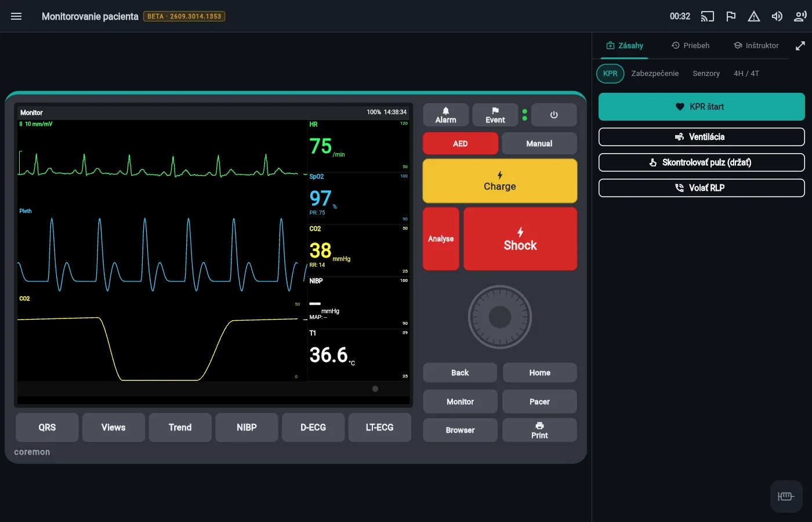Viewport: 812px width, 522px height.
Task: Go to Home on the device
Action: [539, 373]
